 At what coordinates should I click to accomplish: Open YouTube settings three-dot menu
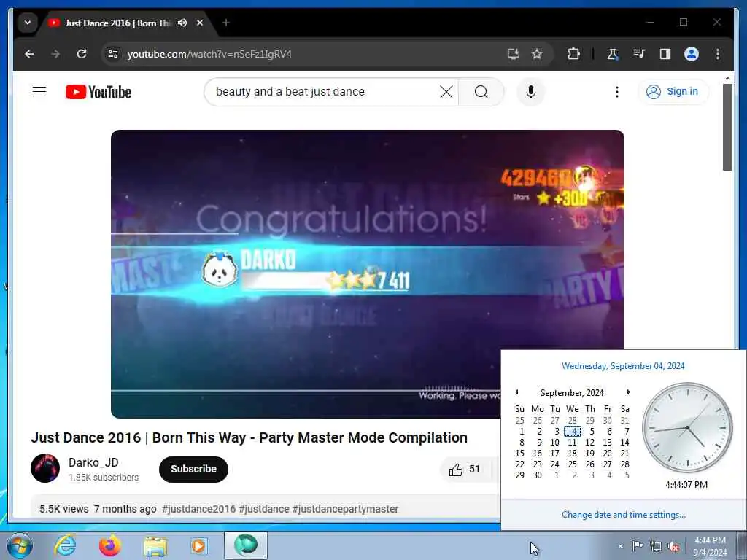tap(617, 91)
